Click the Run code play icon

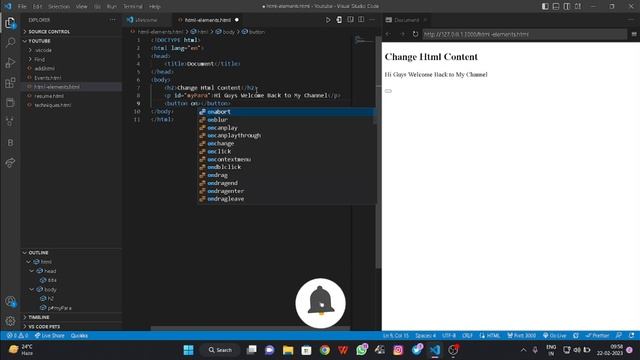(x=328, y=20)
